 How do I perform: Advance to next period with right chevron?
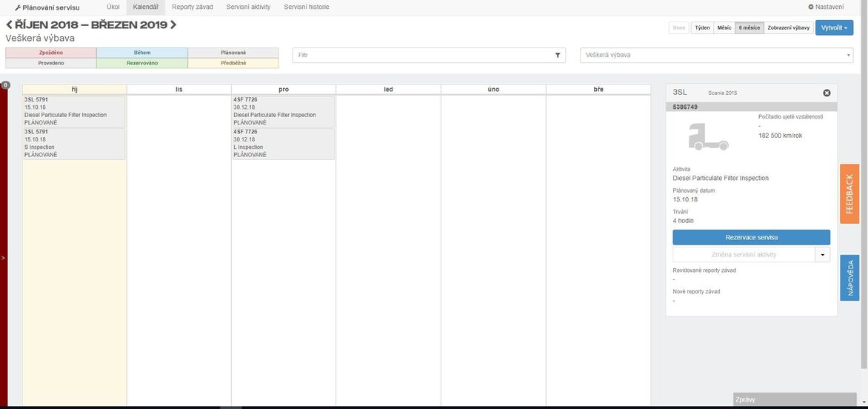[x=173, y=25]
